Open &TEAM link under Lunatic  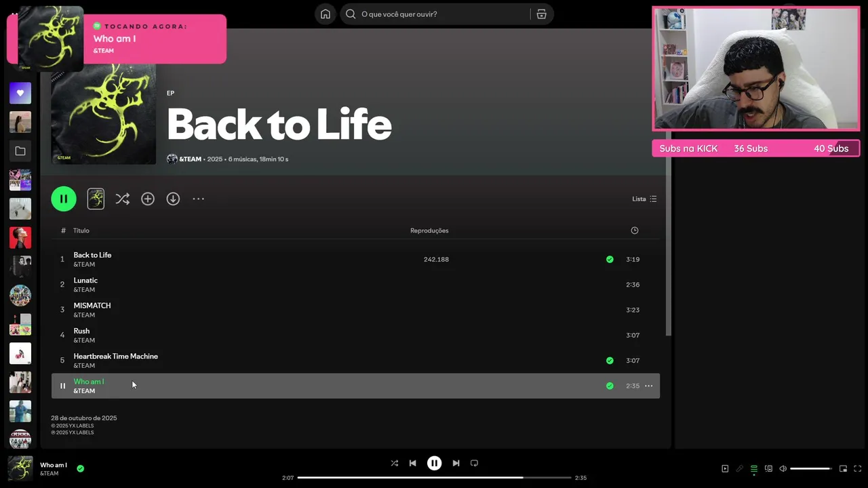(84, 289)
